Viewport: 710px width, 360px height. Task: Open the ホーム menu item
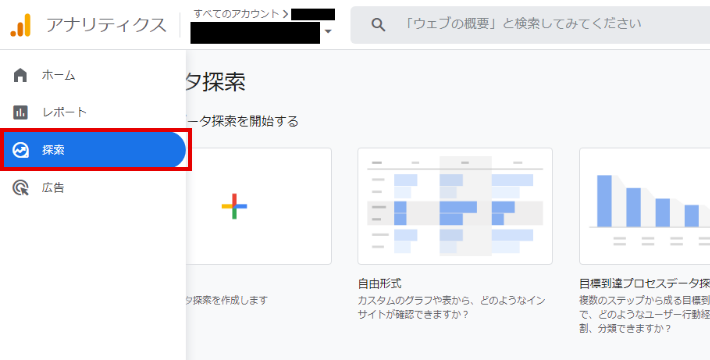point(93,75)
